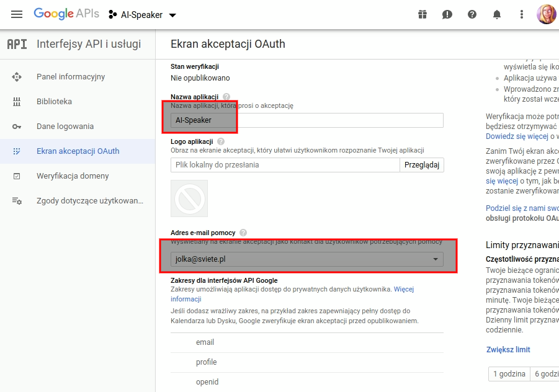559x392 pixels.
Task: Click the Panel informacyjny dashboard icon
Action: [17, 77]
